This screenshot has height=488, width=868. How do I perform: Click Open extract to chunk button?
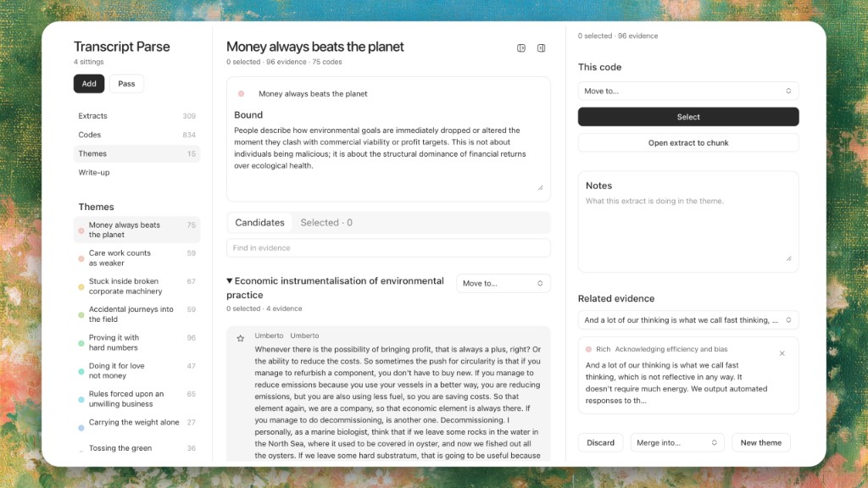click(x=688, y=142)
